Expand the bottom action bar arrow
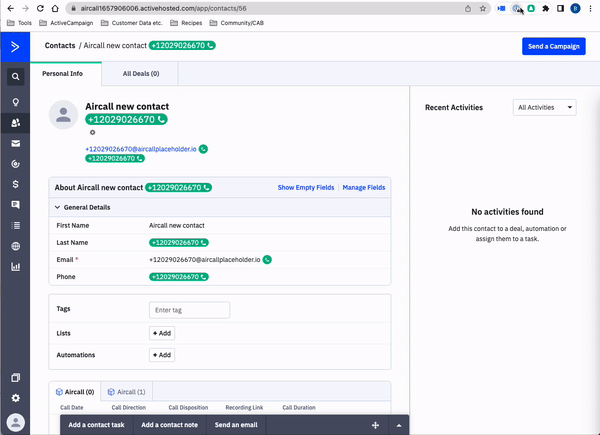The width and height of the screenshot is (600, 435). (x=399, y=425)
